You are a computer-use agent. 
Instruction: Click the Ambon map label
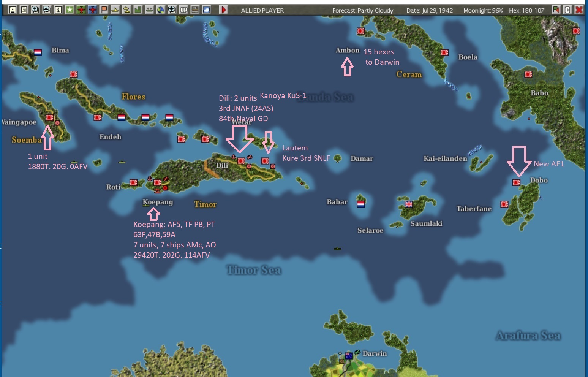click(x=347, y=50)
